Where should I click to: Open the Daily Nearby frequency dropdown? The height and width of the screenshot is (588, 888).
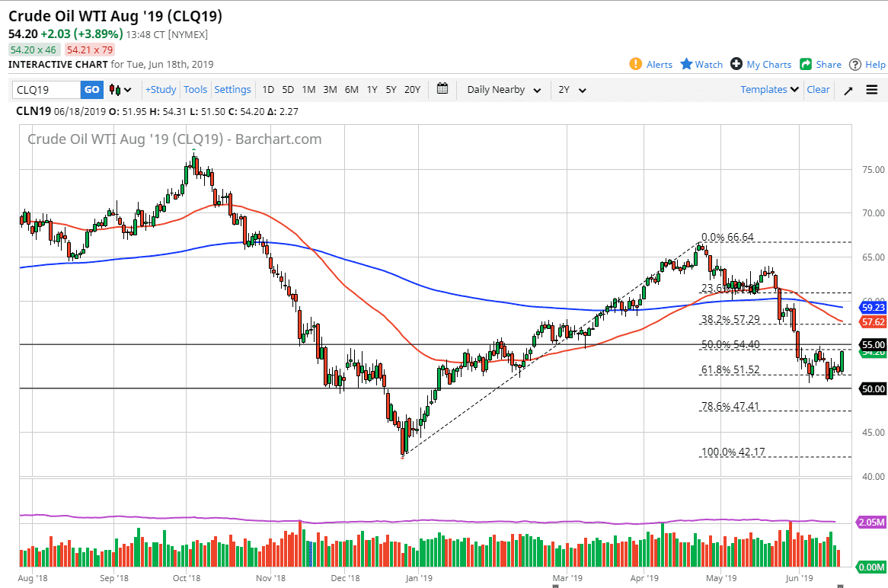[503, 89]
